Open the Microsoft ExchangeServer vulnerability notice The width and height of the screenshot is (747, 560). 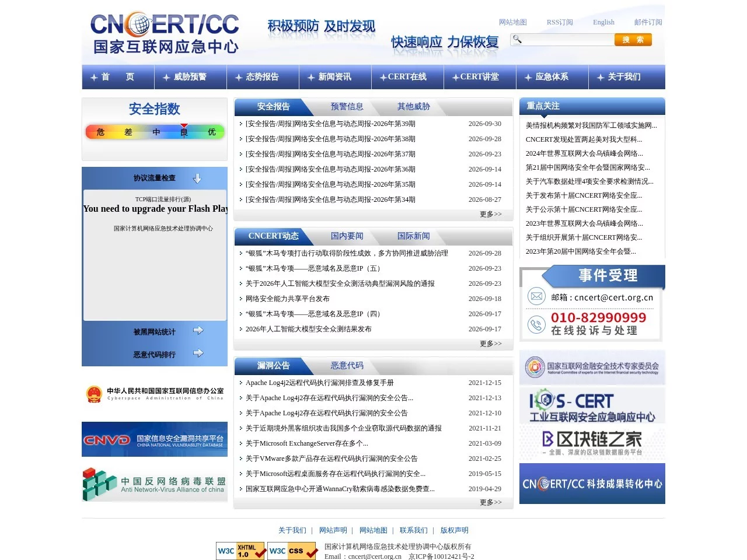point(307,443)
